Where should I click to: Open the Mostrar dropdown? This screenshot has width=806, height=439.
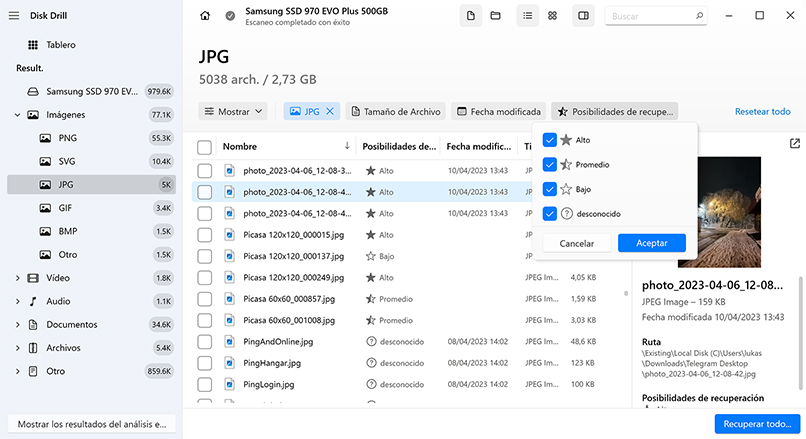click(x=233, y=111)
